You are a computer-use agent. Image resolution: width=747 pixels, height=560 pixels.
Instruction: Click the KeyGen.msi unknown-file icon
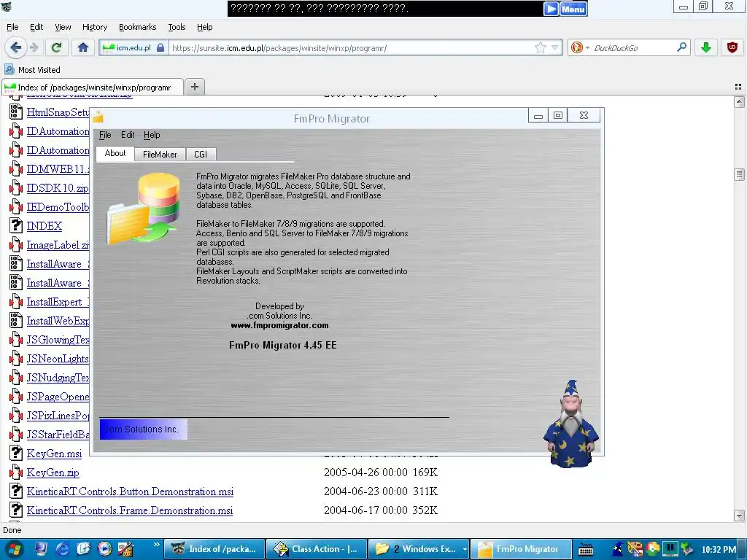[x=16, y=453]
